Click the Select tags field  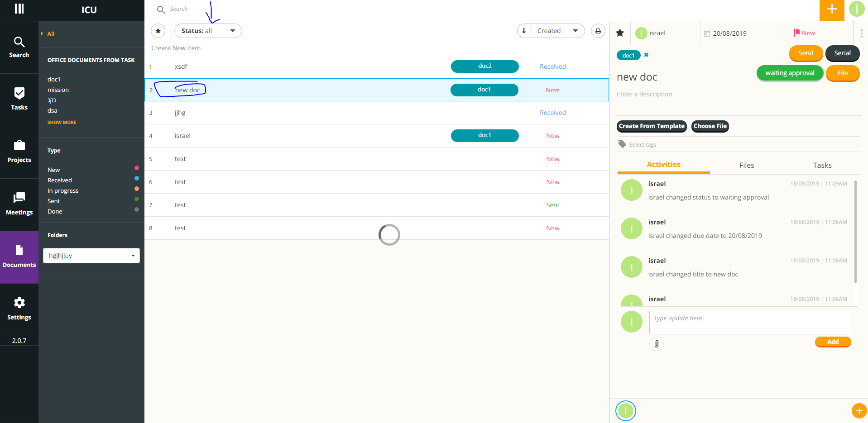pos(643,144)
